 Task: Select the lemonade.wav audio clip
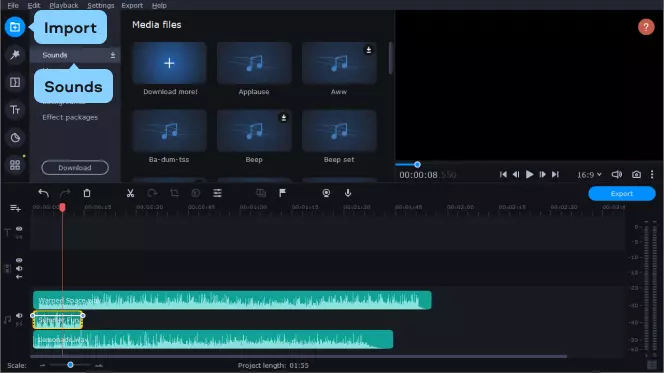(x=213, y=340)
